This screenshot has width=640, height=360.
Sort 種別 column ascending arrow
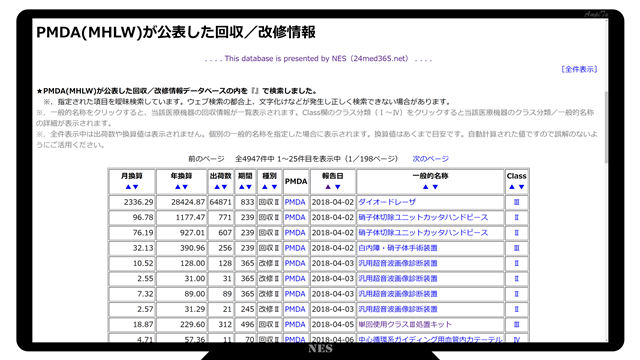(x=265, y=187)
